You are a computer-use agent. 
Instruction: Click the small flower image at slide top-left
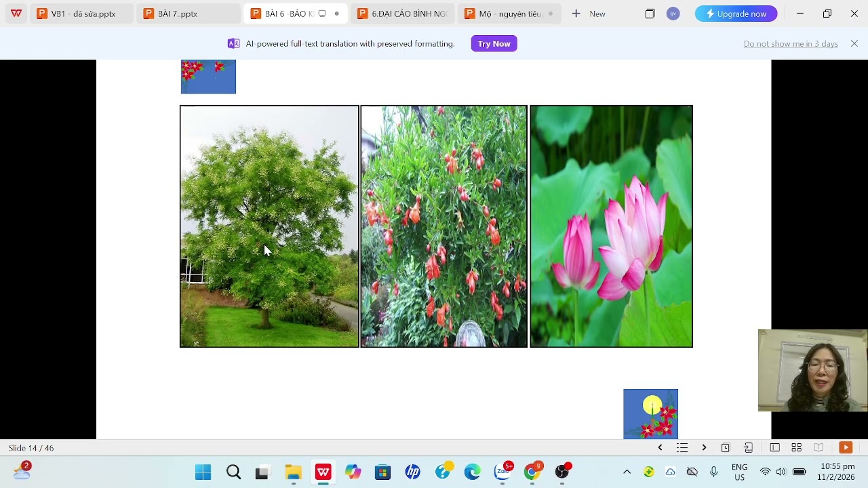click(x=208, y=77)
